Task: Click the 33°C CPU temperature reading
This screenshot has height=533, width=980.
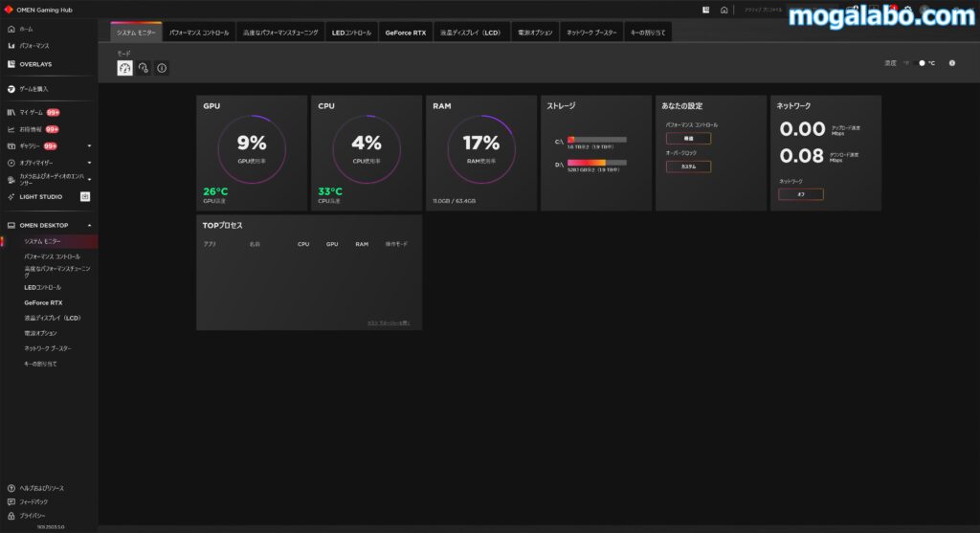Action: [330, 191]
